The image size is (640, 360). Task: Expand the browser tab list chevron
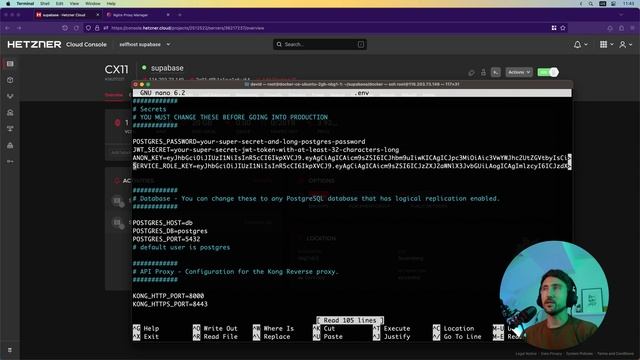(621, 15)
